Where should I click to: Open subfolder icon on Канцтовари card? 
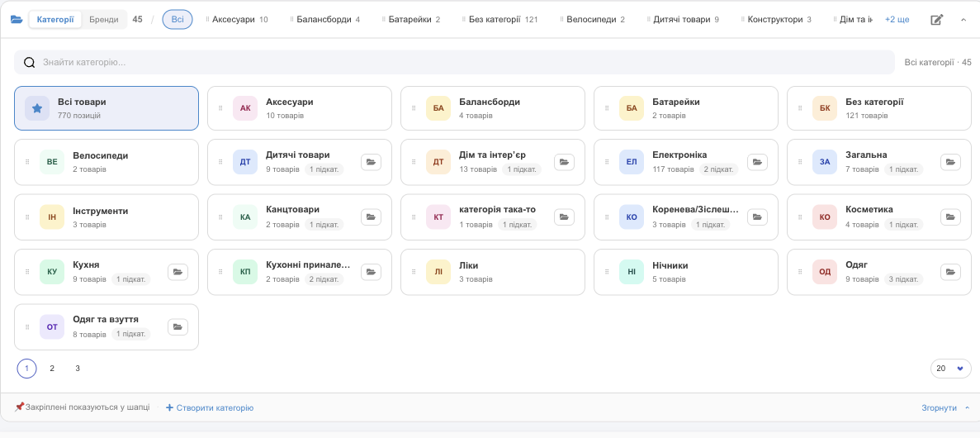pyautogui.click(x=372, y=217)
